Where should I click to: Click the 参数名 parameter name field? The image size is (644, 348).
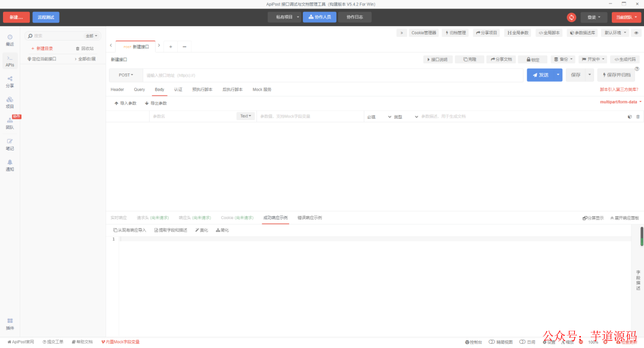pyautogui.click(x=192, y=116)
